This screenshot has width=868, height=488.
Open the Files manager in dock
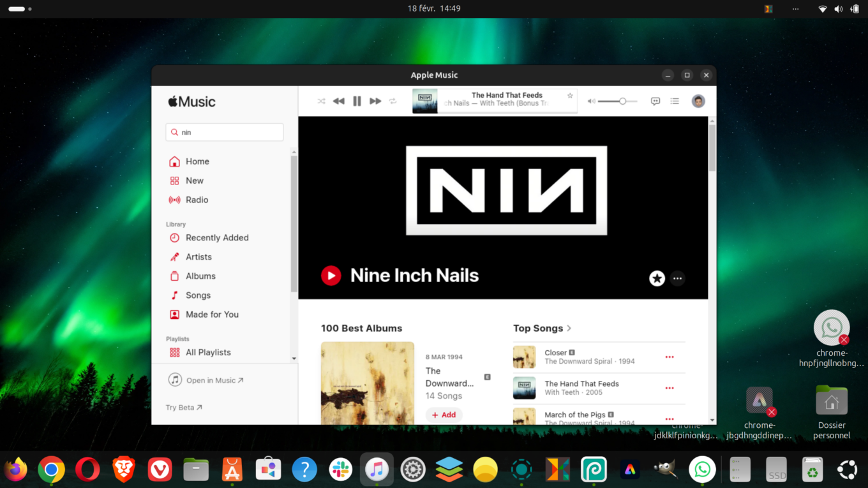pyautogui.click(x=196, y=470)
